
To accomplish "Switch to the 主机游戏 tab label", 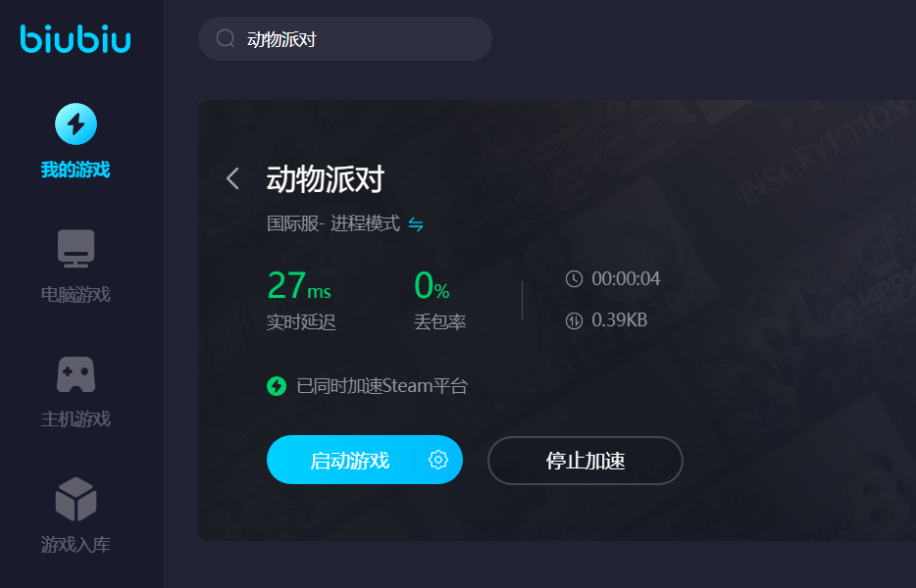I will coord(76,419).
